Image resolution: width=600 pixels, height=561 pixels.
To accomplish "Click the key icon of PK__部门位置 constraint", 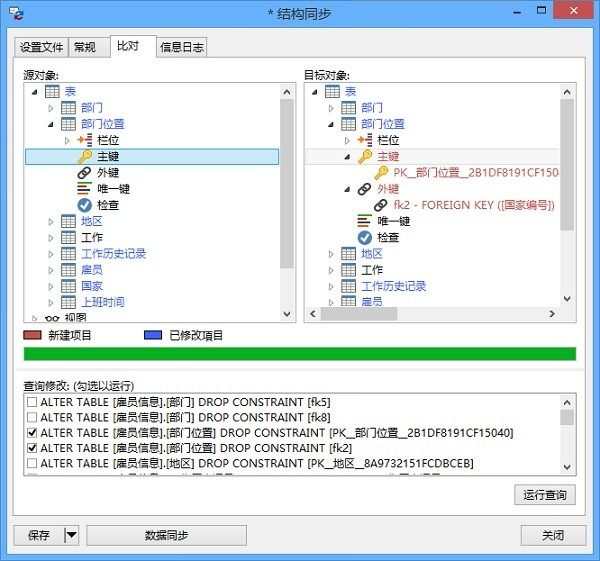I will point(381,173).
